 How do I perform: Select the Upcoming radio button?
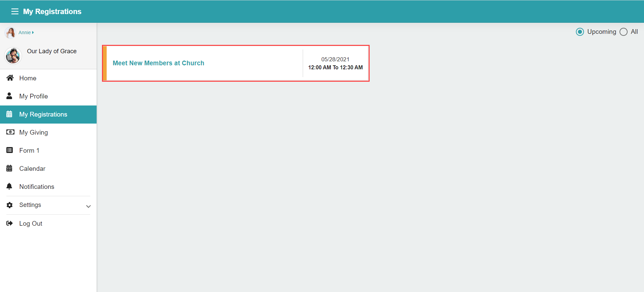[580, 32]
